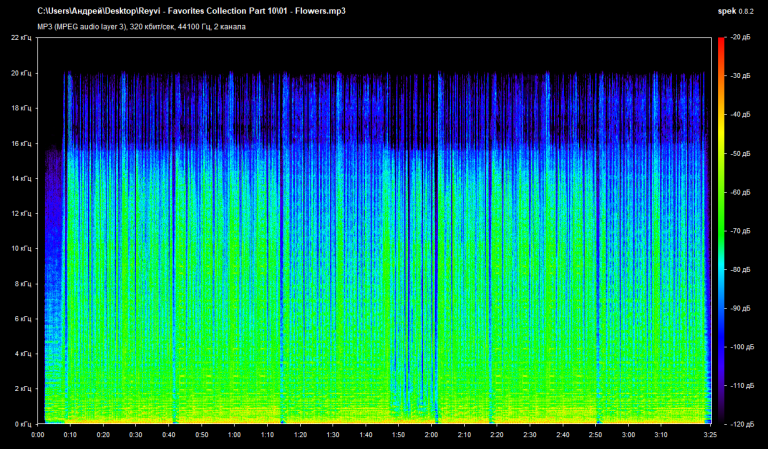This screenshot has width=768, height=449.
Task: Click the 1:40 time axis label
Action: pyautogui.click(x=366, y=435)
